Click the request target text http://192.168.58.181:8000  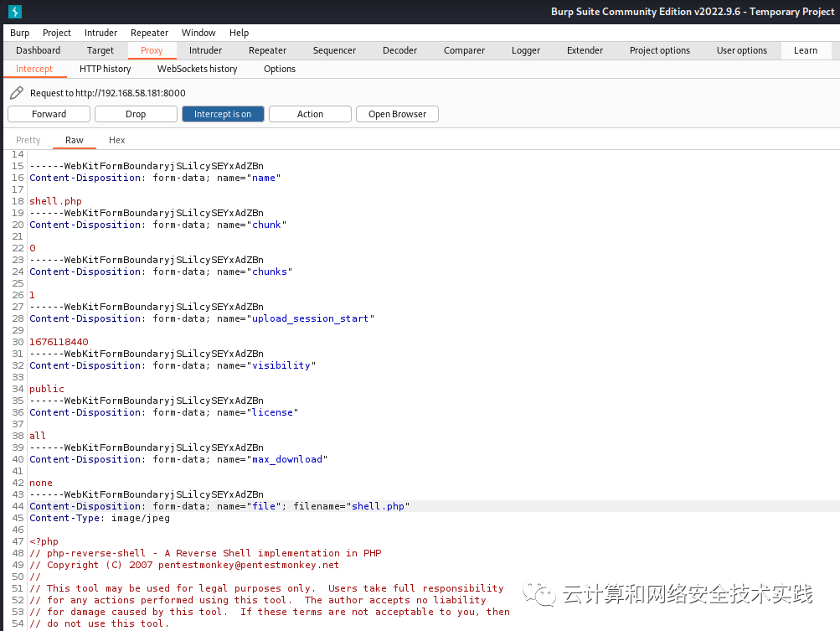coord(130,93)
